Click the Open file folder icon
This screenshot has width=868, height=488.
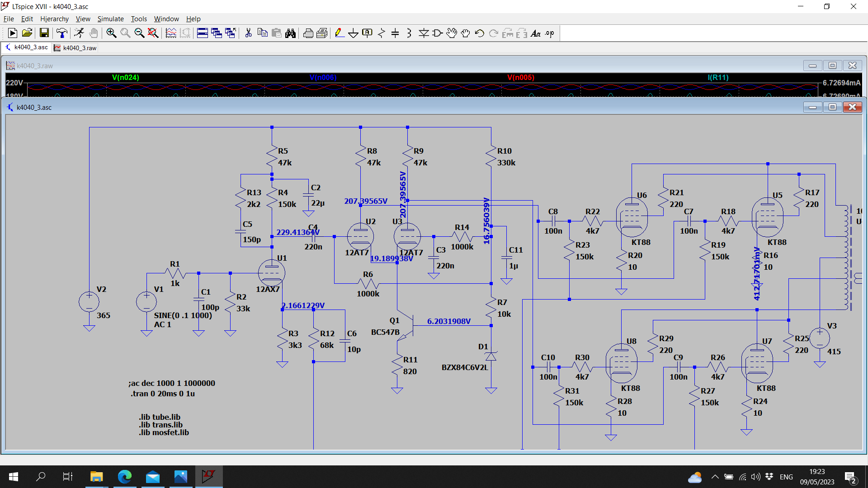[27, 33]
